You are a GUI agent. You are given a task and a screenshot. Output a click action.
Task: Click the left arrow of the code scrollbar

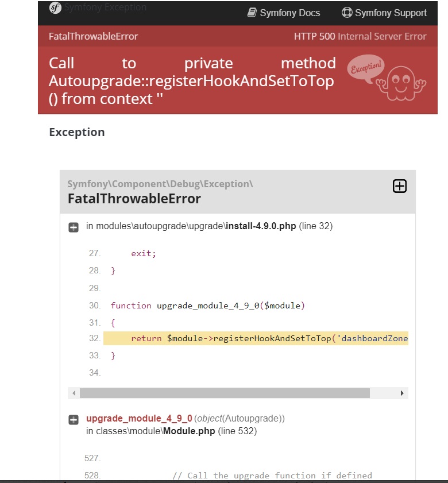pos(74,393)
